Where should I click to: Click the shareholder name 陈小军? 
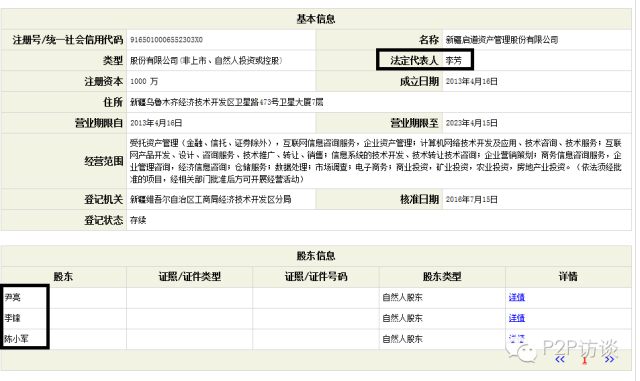coord(16,339)
